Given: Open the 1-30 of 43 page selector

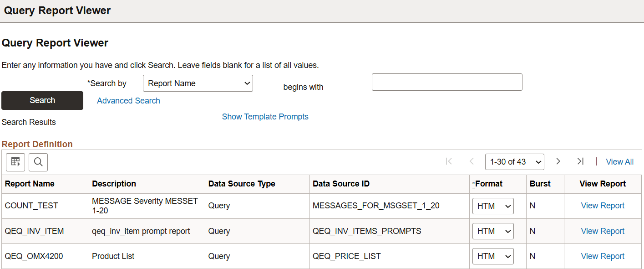Looking at the screenshot, I should 515,161.
